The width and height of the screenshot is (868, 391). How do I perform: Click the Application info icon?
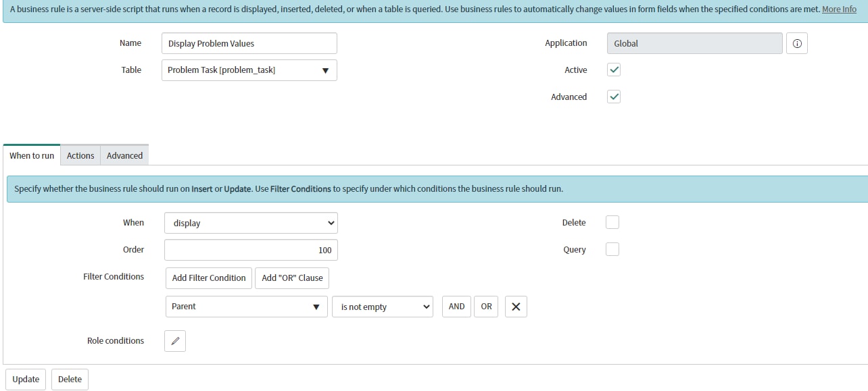tap(797, 43)
